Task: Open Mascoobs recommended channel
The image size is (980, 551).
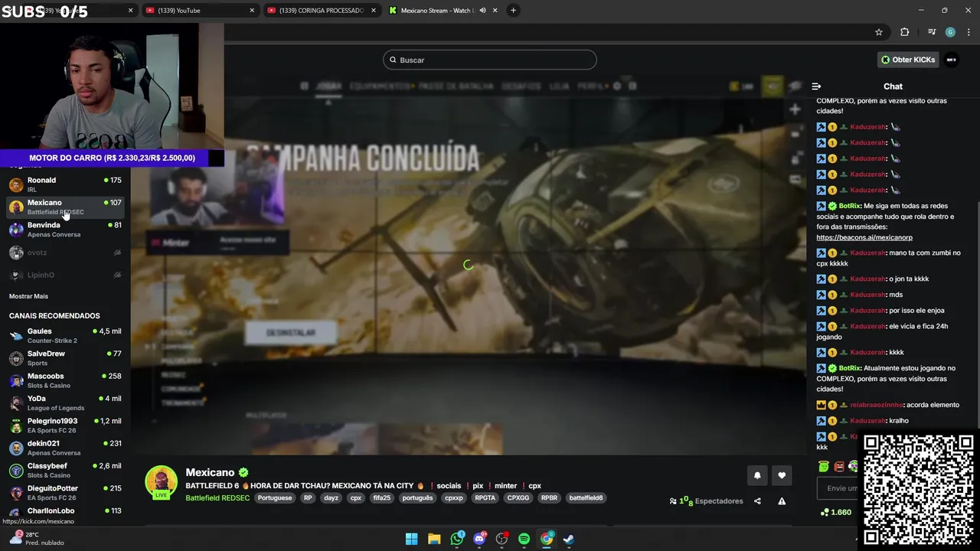Action: (65, 380)
